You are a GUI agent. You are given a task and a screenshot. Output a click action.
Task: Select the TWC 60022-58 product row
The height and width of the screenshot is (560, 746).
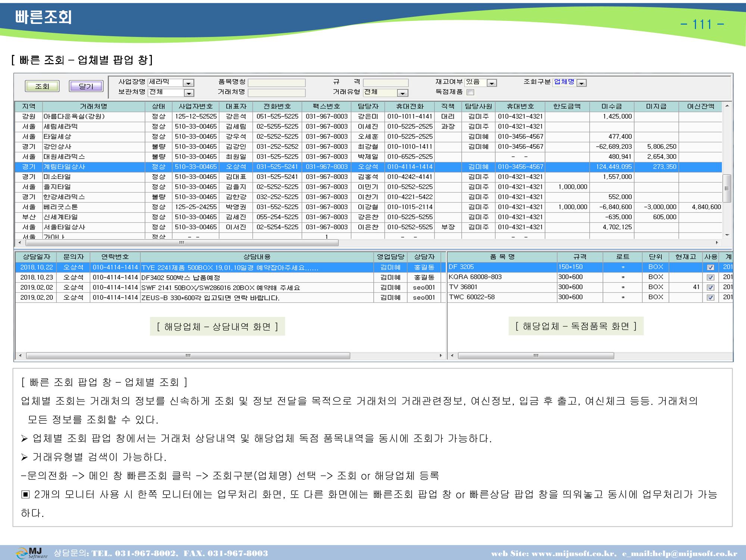point(590,298)
